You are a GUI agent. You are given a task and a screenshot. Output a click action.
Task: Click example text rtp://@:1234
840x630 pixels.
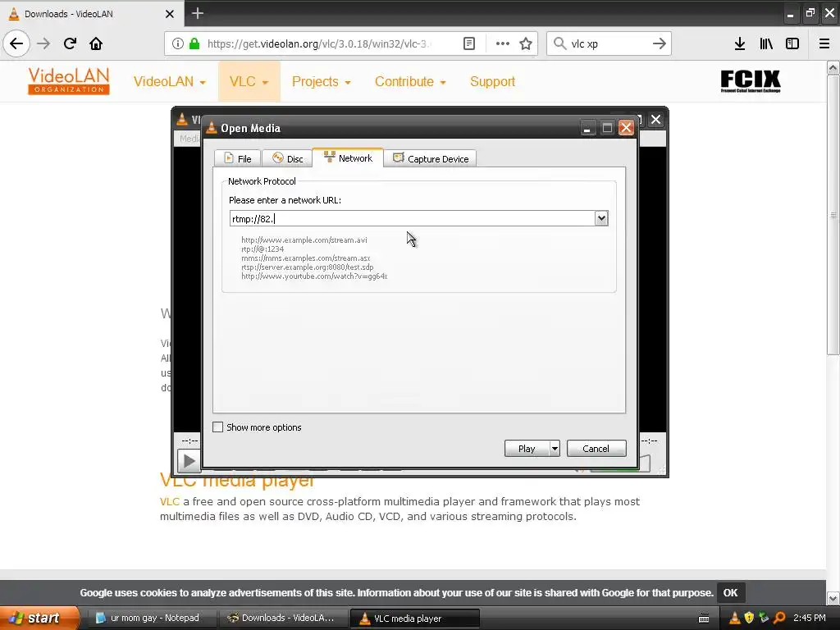coord(262,249)
